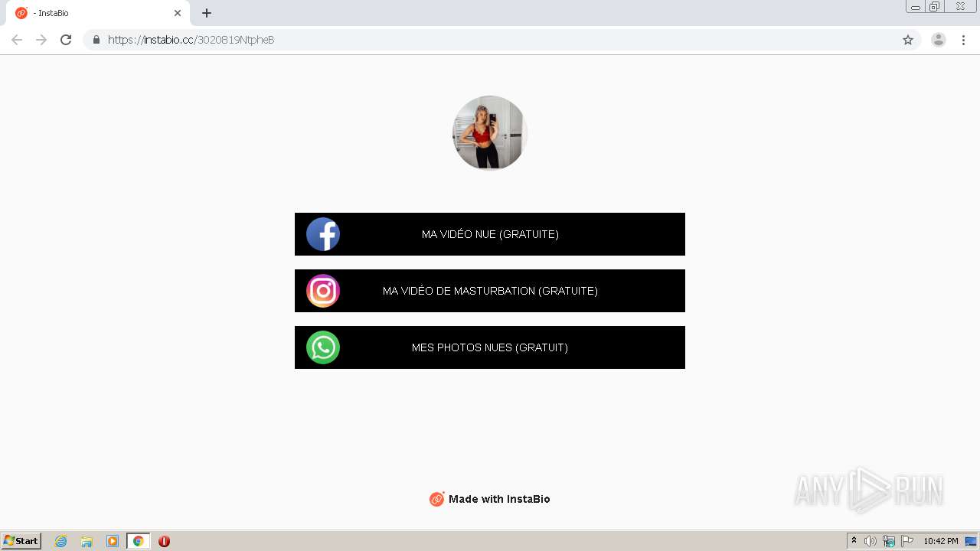Click the Instagram icon on the second link
The image size is (980, 551).
click(x=323, y=291)
